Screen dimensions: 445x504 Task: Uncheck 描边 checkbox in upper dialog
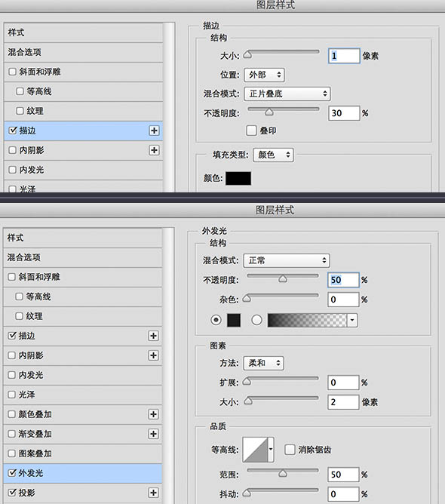[13, 131]
